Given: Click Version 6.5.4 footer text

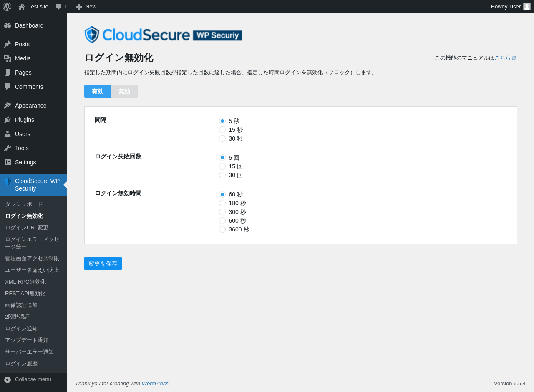Looking at the screenshot, I should [x=510, y=383].
